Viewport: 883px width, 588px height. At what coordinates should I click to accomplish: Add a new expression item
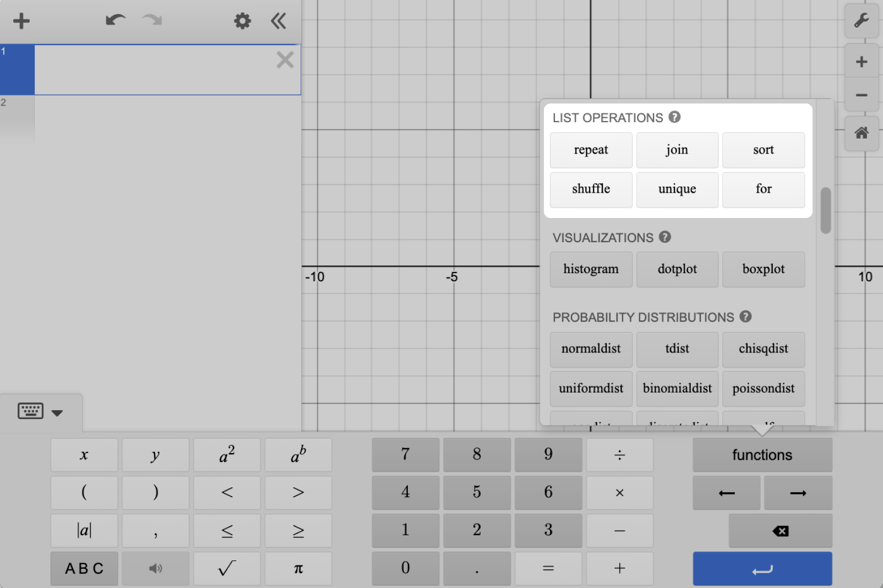coord(21,21)
